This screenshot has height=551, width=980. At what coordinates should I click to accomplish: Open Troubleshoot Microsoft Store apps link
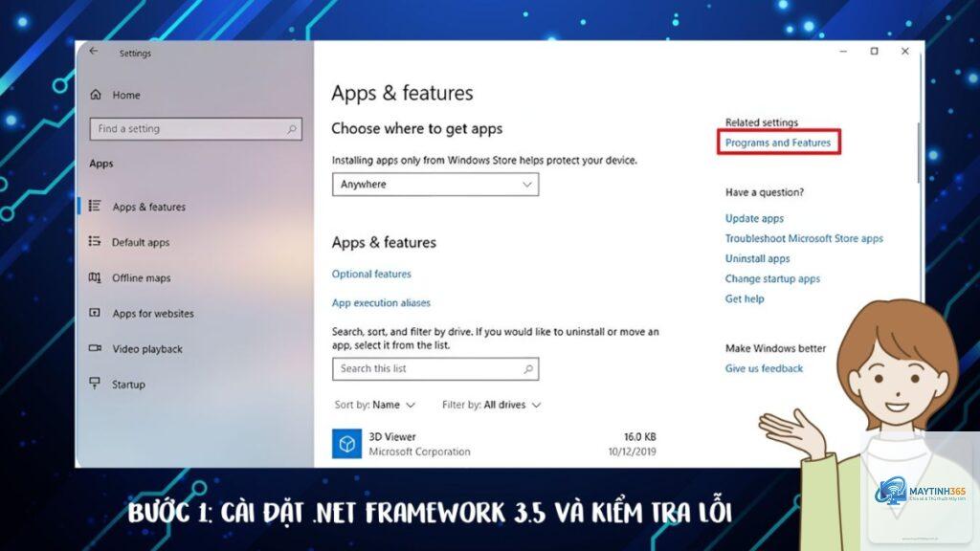pos(804,238)
